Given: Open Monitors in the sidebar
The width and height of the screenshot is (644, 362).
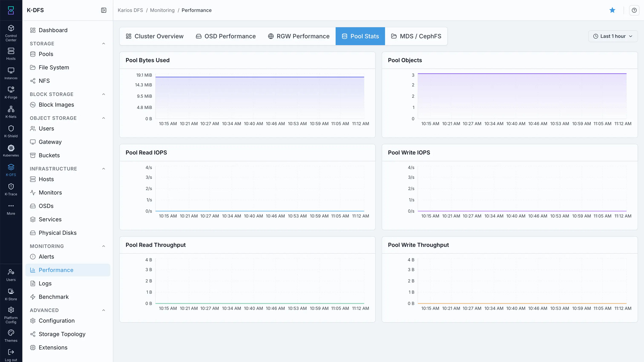Looking at the screenshot, I should point(68,192).
